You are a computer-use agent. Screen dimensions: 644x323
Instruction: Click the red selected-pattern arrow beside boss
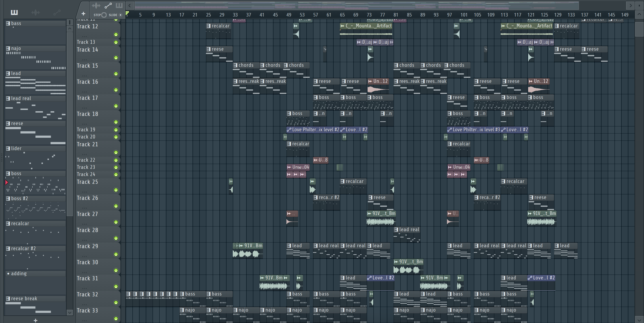[6, 182]
